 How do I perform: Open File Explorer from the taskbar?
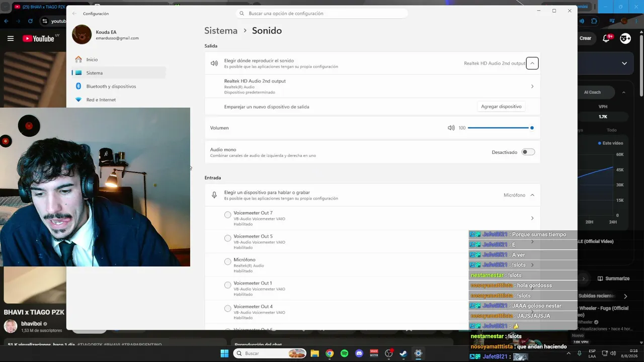[314, 353]
